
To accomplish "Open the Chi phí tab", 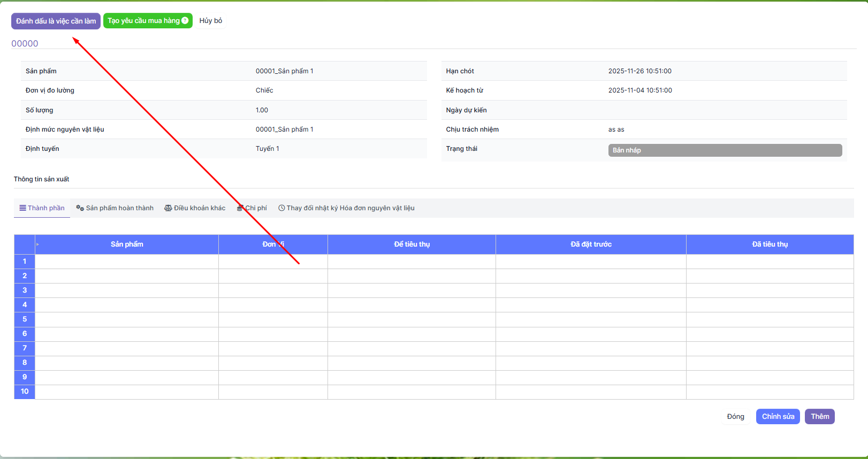I will (x=256, y=208).
